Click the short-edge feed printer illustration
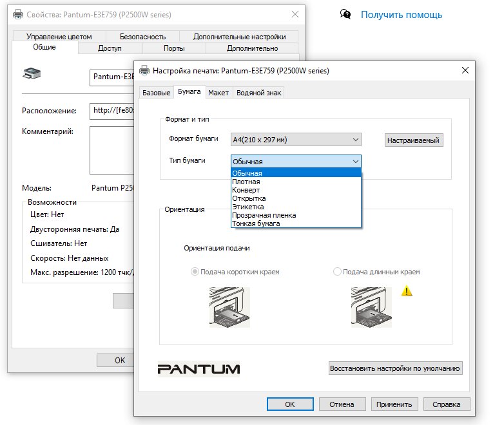 tap(229, 307)
